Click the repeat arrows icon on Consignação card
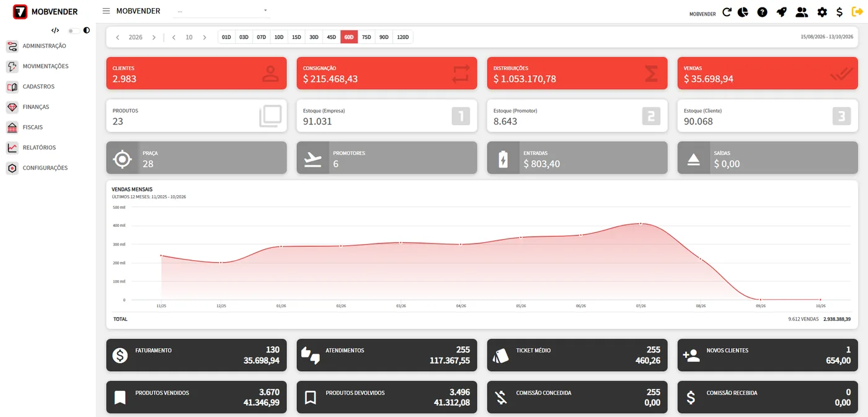This screenshot has width=868, height=417. coord(461,74)
